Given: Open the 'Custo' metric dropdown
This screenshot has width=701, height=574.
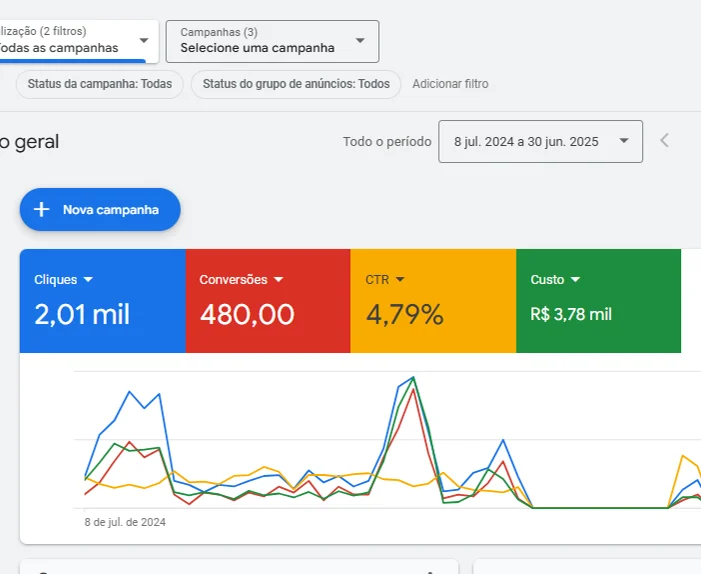Looking at the screenshot, I should [x=555, y=280].
